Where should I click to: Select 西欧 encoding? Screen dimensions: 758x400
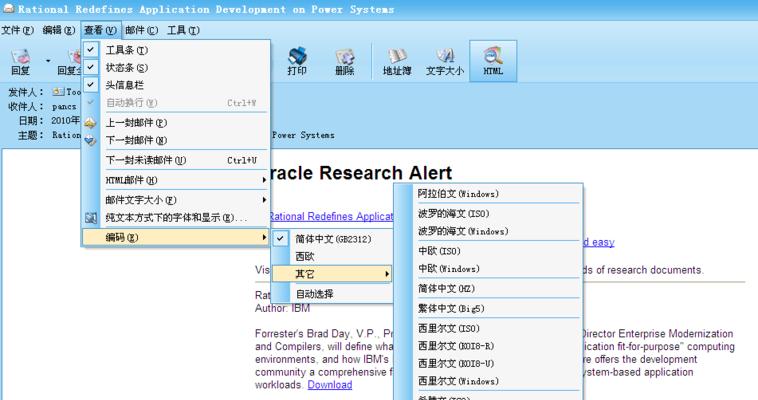(333, 256)
